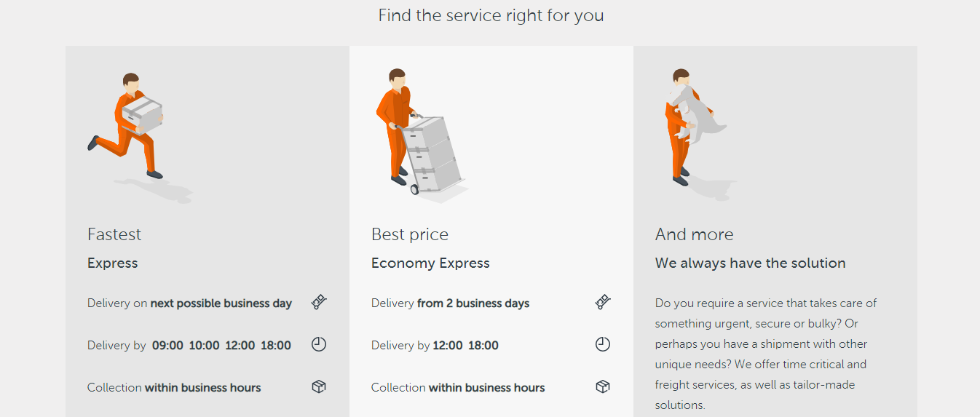
Task: Select the And more heading
Action: pyautogui.click(x=694, y=234)
